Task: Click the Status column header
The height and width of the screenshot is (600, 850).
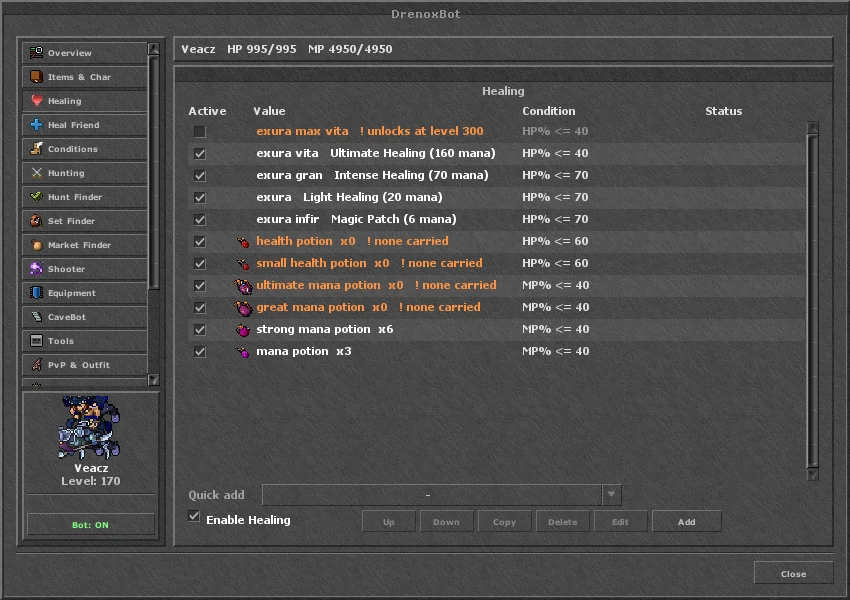Action: 723,111
